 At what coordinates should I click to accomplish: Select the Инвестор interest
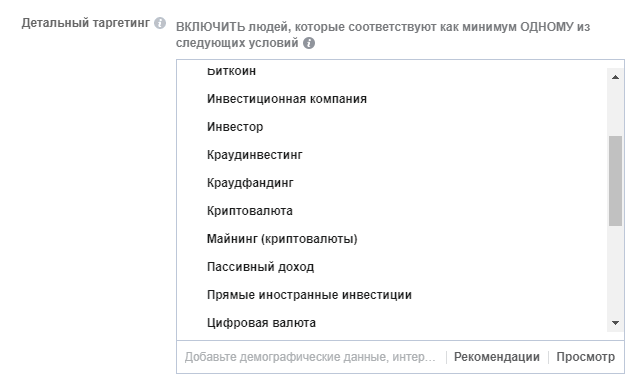(235, 127)
